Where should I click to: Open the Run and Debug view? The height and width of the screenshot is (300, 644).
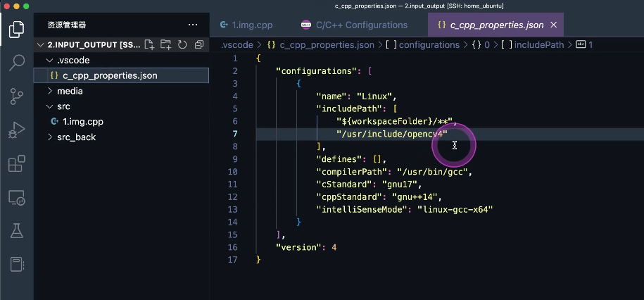point(16,130)
